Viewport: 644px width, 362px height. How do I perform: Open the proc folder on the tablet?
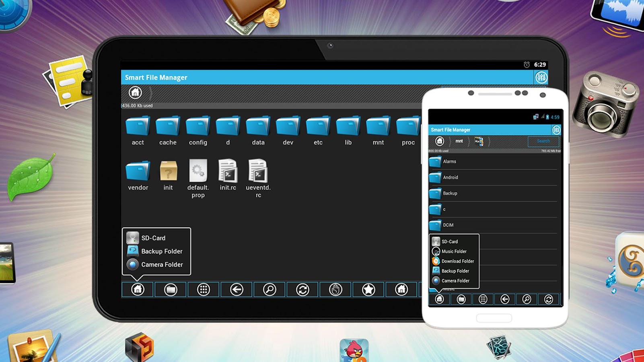[x=408, y=131]
